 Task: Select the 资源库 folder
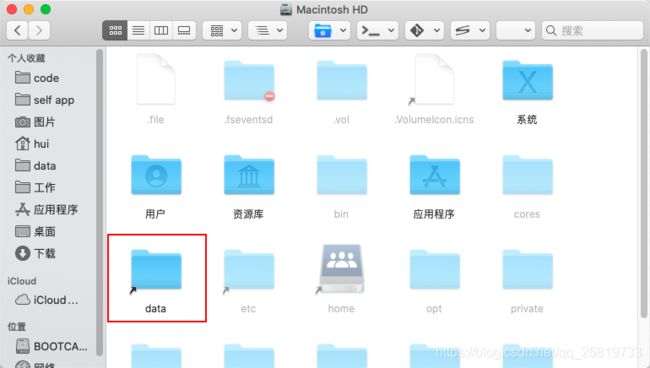(x=249, y=175)
